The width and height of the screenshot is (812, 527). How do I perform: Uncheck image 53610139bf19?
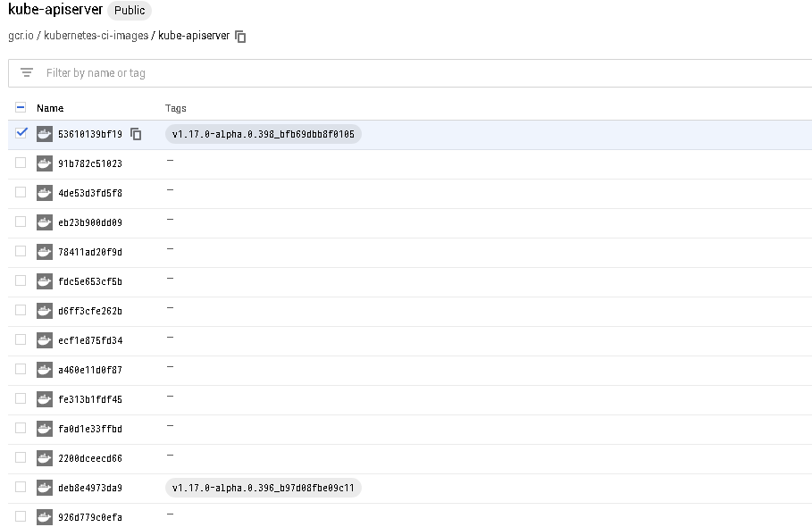21,133
